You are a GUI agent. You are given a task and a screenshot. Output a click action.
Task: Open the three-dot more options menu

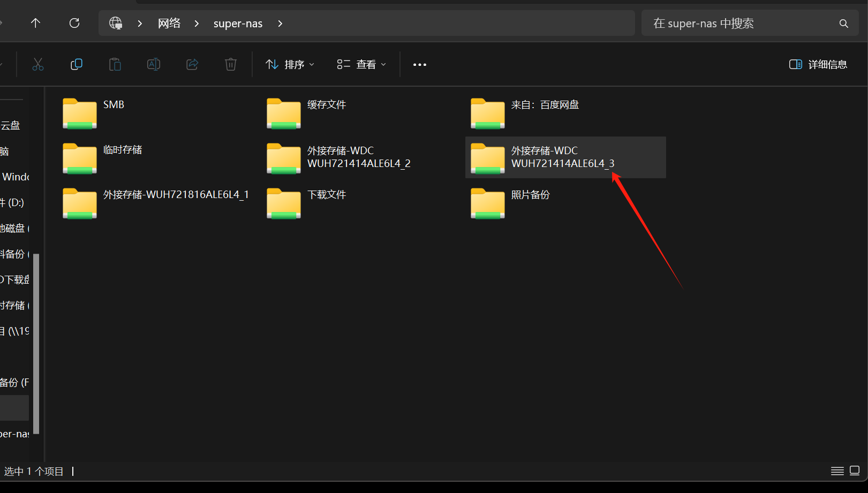(420, 65)
